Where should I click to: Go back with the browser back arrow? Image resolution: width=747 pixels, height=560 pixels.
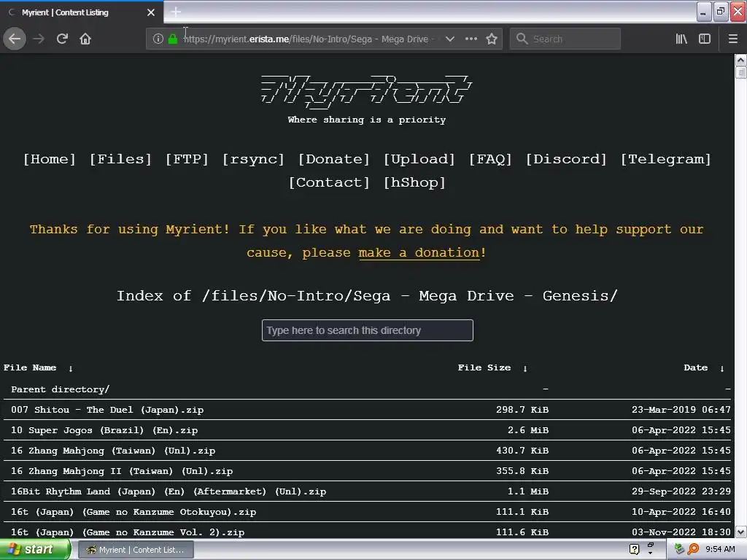point(15,39)
